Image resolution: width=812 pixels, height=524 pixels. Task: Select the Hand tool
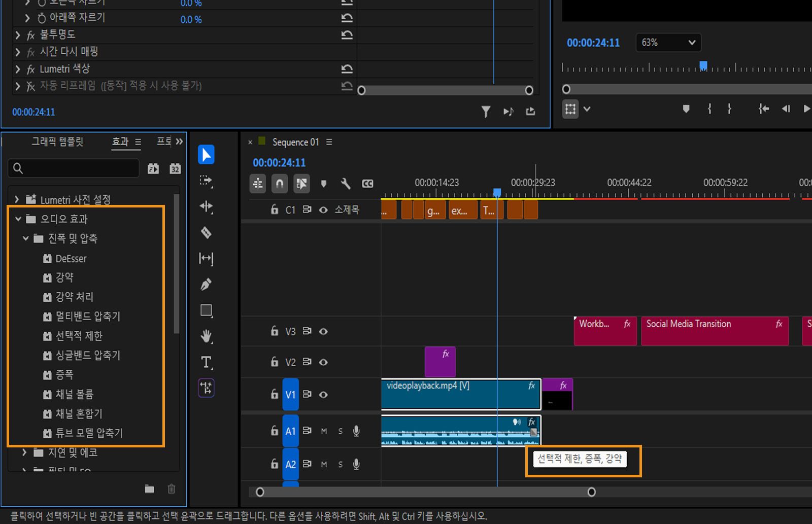(206, 336)
